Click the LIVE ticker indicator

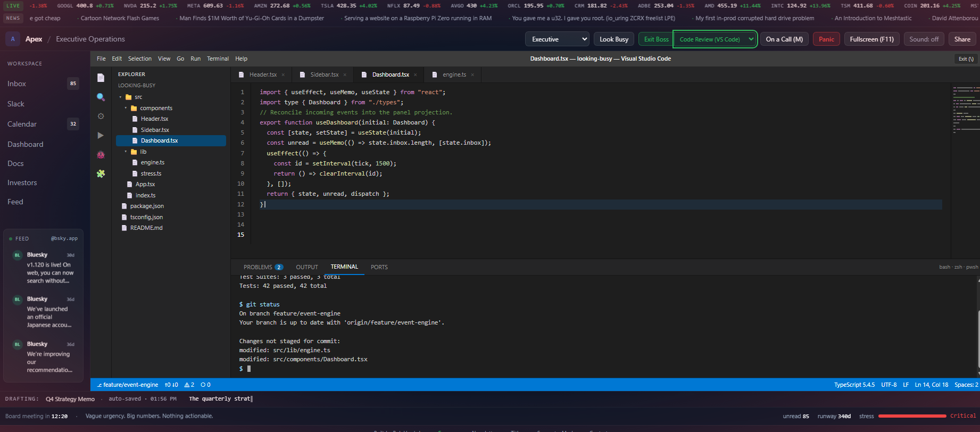pos(13,6)
